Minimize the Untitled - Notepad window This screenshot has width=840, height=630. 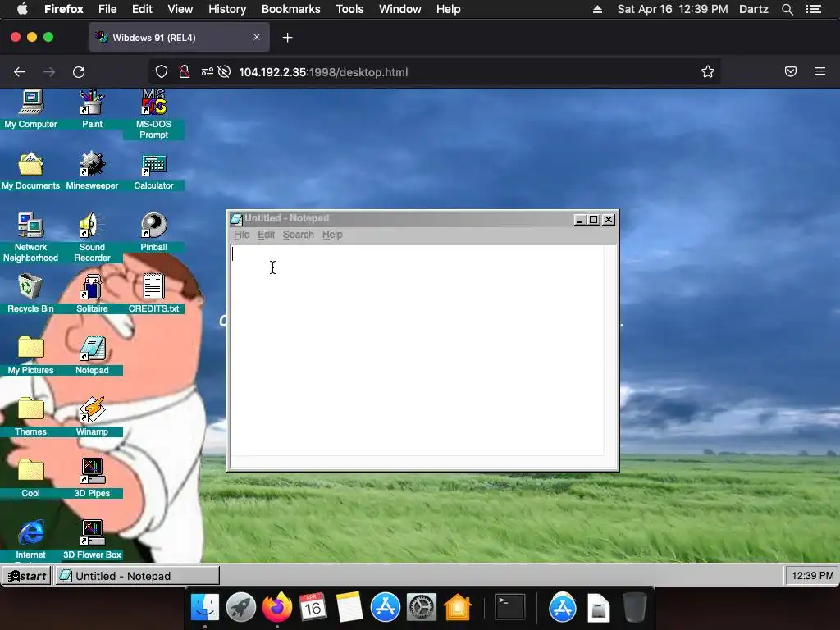[580, 220]
